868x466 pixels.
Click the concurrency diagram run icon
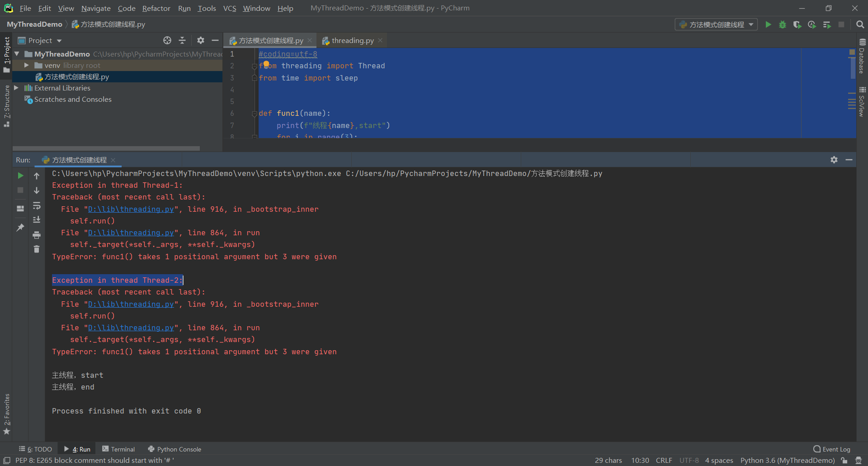tap(827, 24)
